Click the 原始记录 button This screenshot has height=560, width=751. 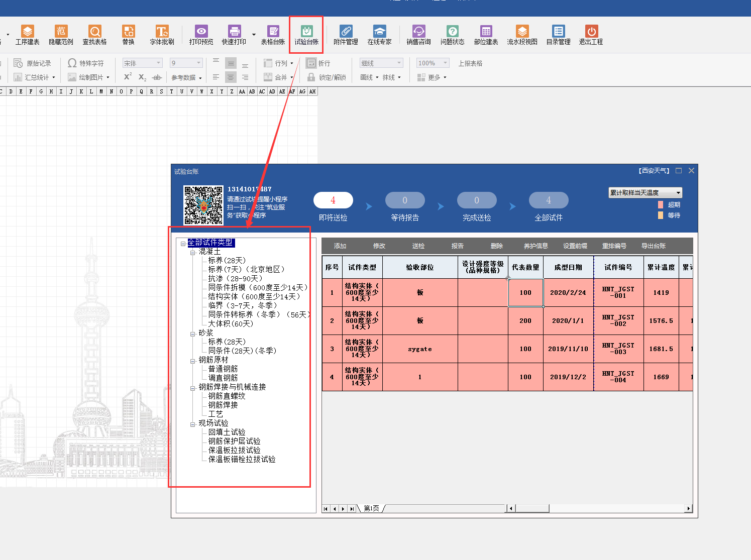click(x=33, y=63)
